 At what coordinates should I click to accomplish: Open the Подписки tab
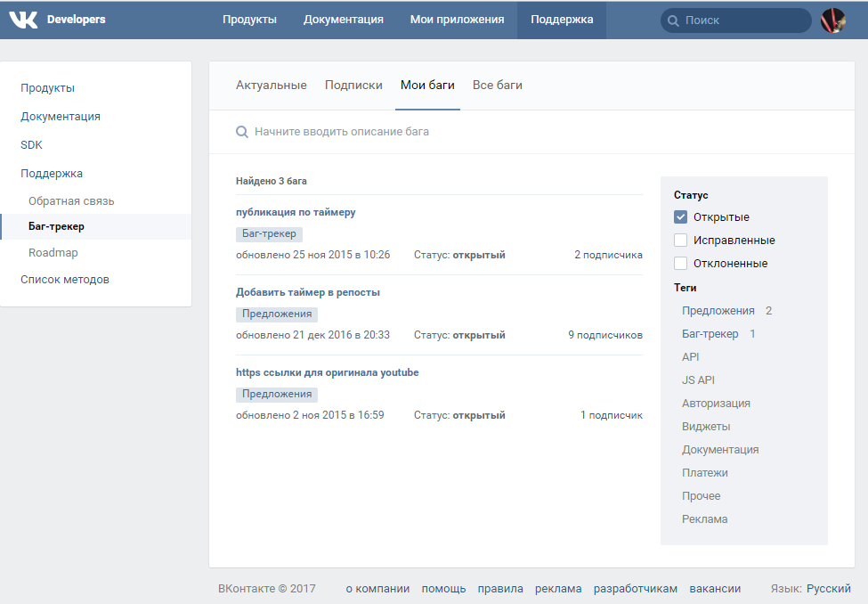[x=353, y=86]
